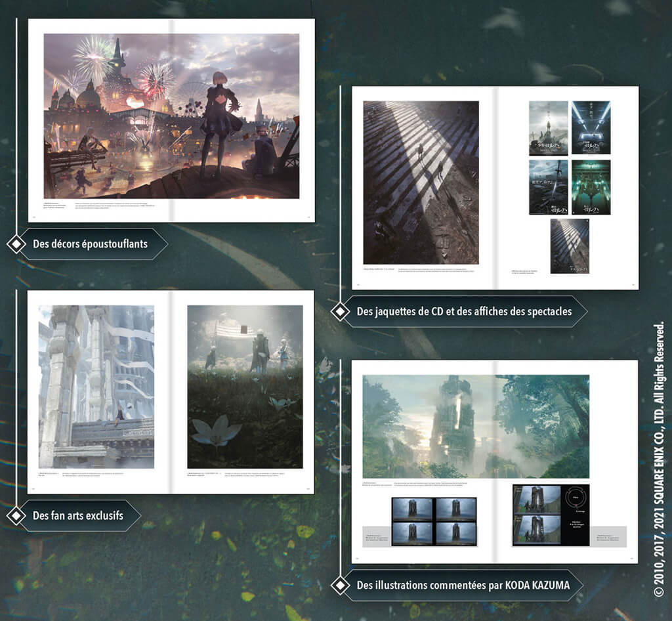
Task: Select the "Des fan arts exclusifs" label
Action: [x=78, y=515]
